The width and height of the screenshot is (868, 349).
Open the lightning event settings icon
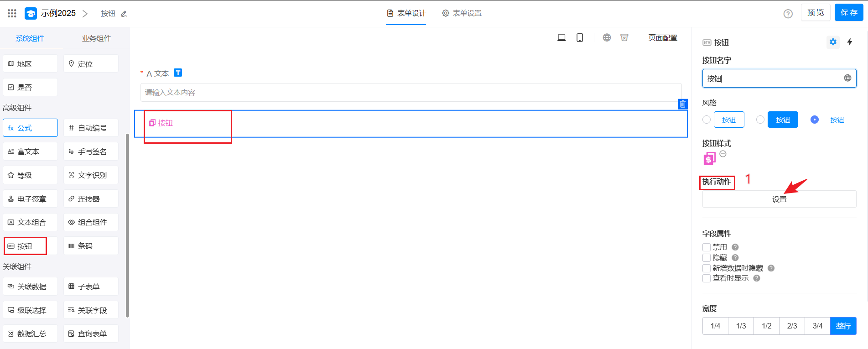click(849, 42)
